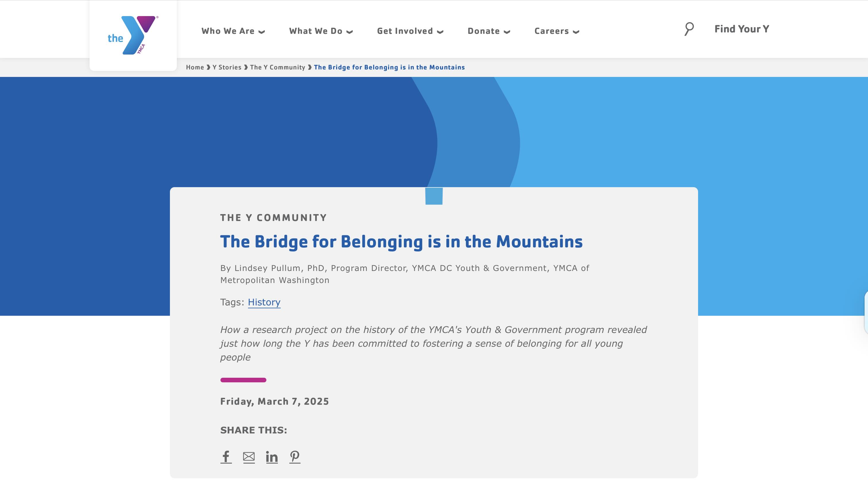This screenshot has width=868, height=496.
Task: Expand the What We Do menu
Action: coord(321,31)
